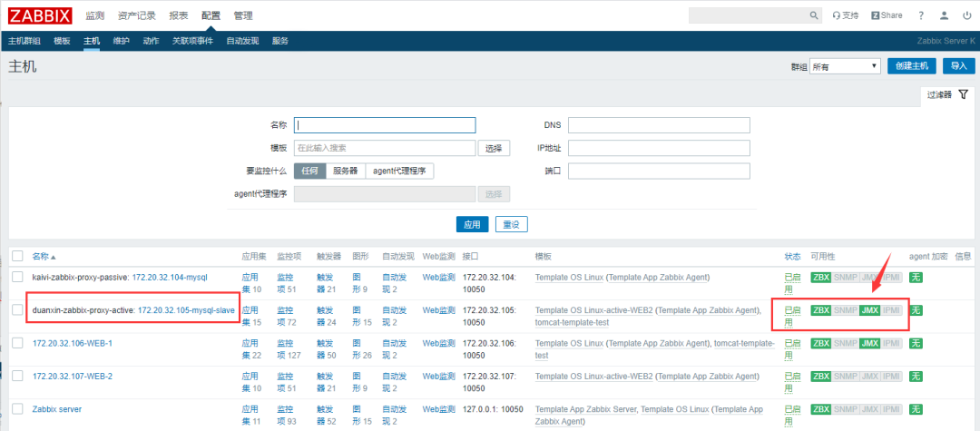Switch to 主机群组 submenu
980x431 pixels.
tap(24, 41)
